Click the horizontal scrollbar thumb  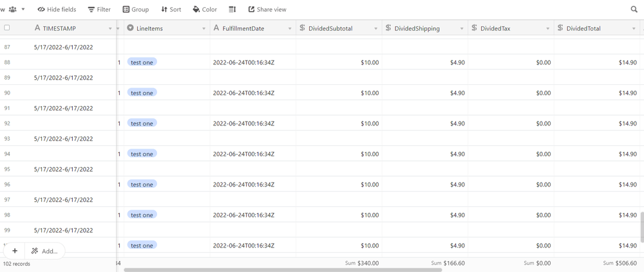[x=283, y=270]
